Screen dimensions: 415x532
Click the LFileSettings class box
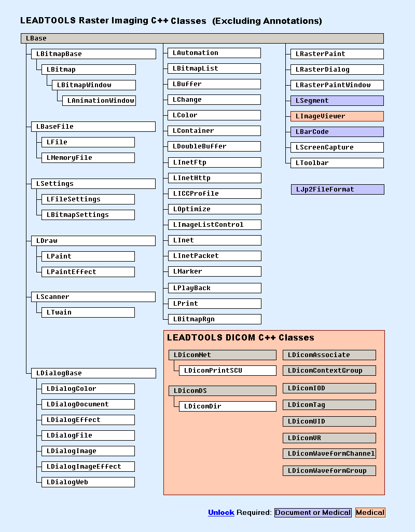click(x=88, y=199)
